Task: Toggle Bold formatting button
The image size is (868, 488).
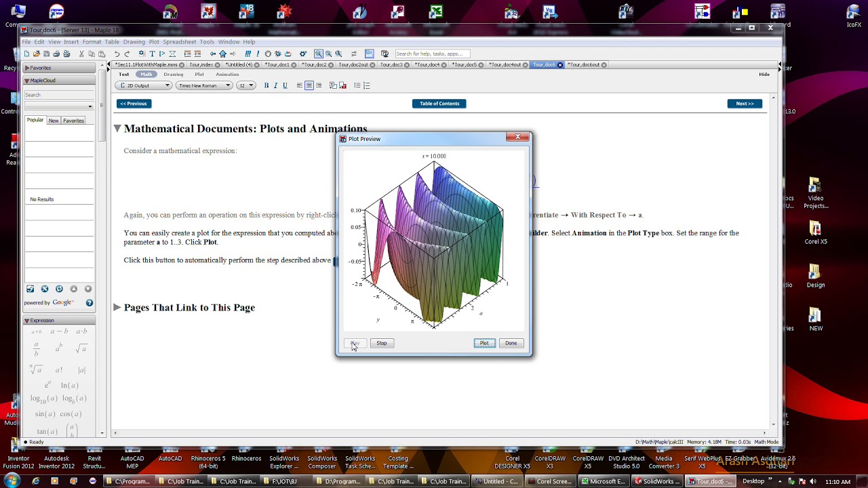Action: (x=267, y=85)
